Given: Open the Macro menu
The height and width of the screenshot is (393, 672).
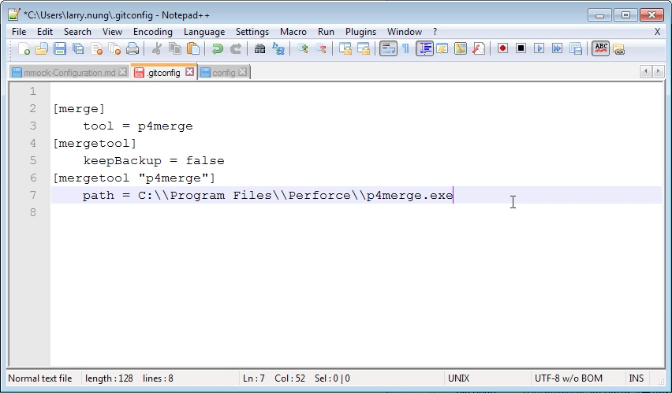Looking at the screenshot, I should pyautogui.click(x=293, y=32).
